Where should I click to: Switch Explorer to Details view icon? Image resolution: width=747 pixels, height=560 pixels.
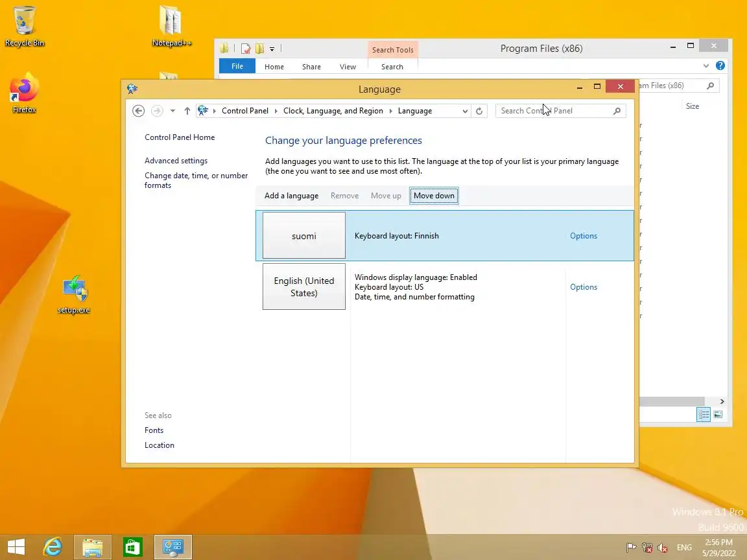[703, 414]
